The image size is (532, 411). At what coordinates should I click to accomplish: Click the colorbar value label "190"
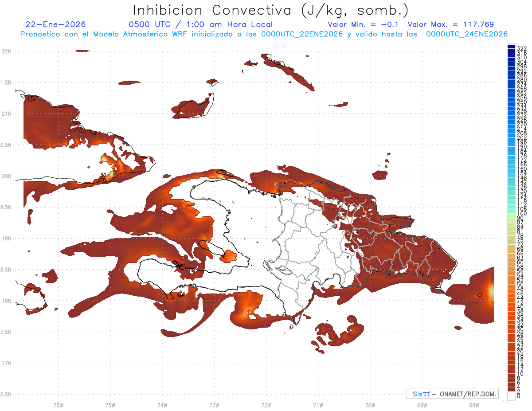tap(522, 146)
